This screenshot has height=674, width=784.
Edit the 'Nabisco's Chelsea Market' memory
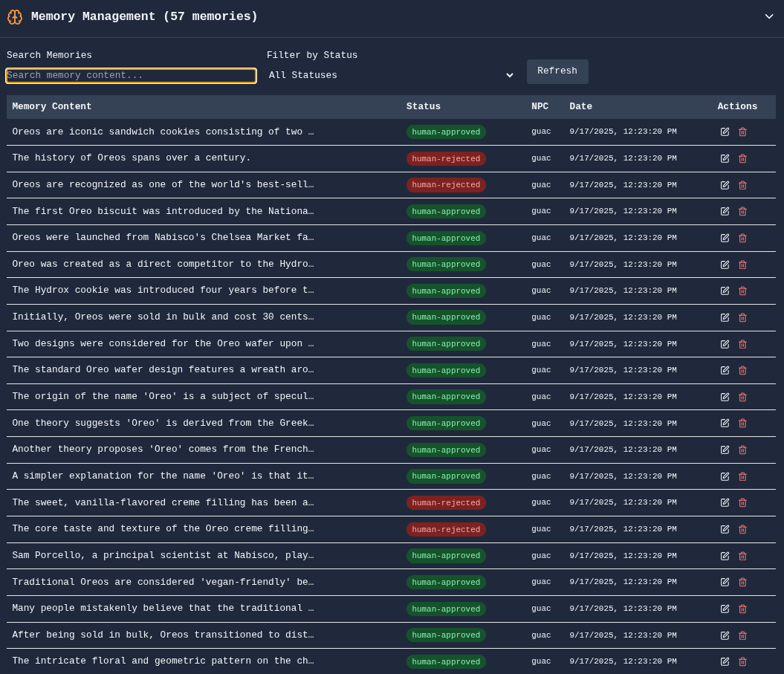coord(725,238)
